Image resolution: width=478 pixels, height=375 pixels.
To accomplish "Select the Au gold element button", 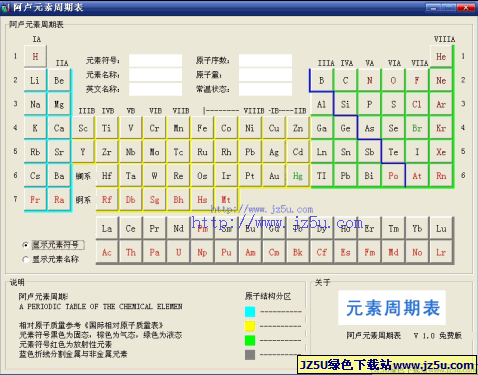I will click(274, 176).
